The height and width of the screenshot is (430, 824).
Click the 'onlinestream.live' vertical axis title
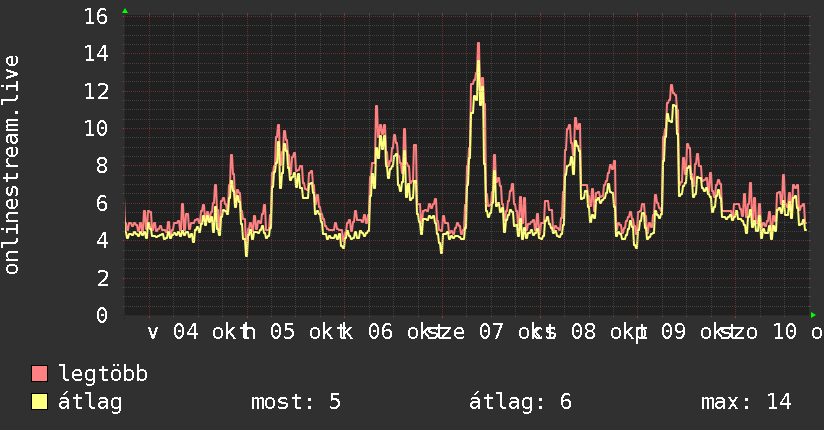coord(12,165)
